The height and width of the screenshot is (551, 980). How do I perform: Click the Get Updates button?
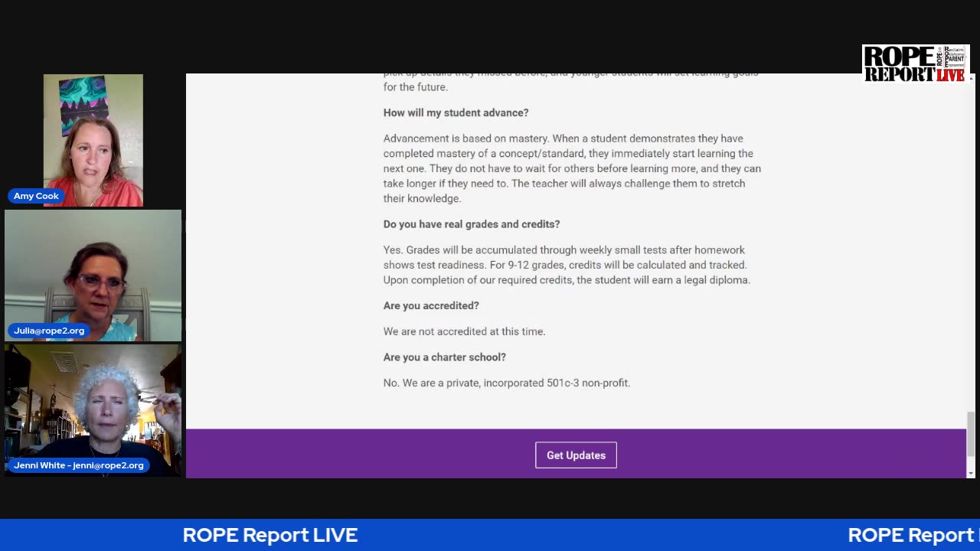point(576,455)
